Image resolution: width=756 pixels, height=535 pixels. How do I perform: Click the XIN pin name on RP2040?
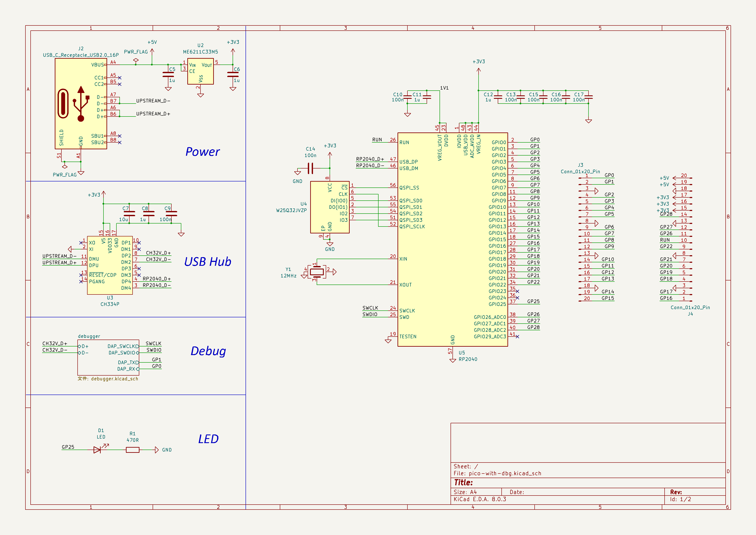(x=403, y=259)
